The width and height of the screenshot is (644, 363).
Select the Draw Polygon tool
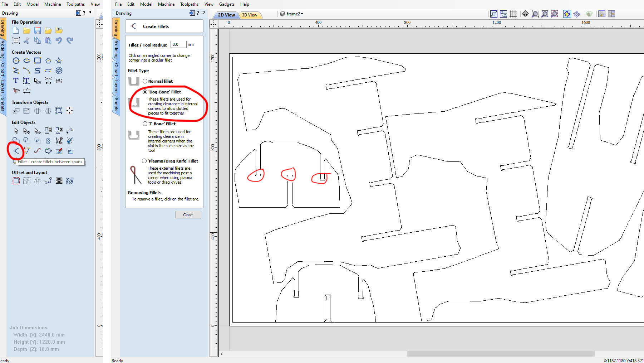tap(48, 60)
